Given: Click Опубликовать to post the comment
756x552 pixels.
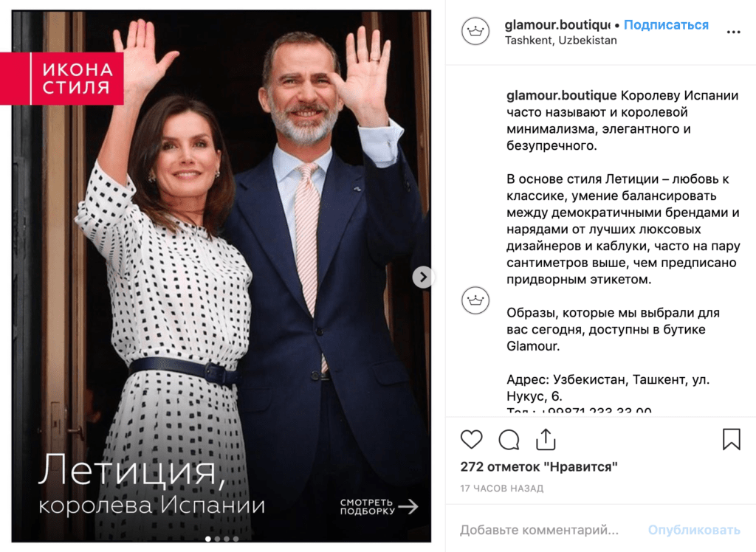Looking at the screenshot, I should tap(694, 530).
